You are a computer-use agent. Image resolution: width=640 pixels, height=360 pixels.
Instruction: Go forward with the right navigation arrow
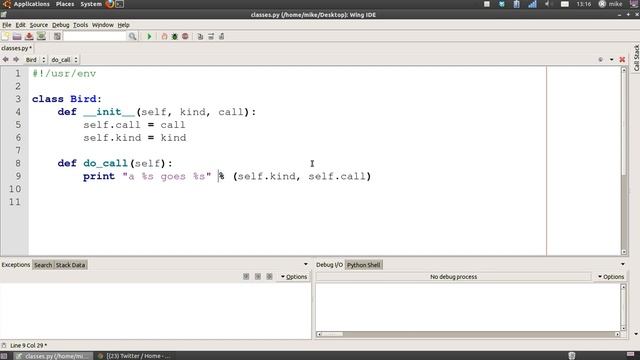click(x=16, y=60)
